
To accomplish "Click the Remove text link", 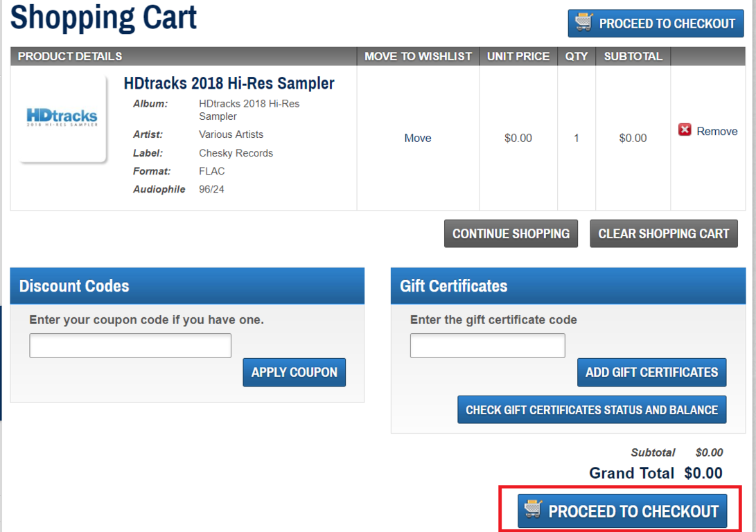I will pyautogui.click(x=717, y=131).
